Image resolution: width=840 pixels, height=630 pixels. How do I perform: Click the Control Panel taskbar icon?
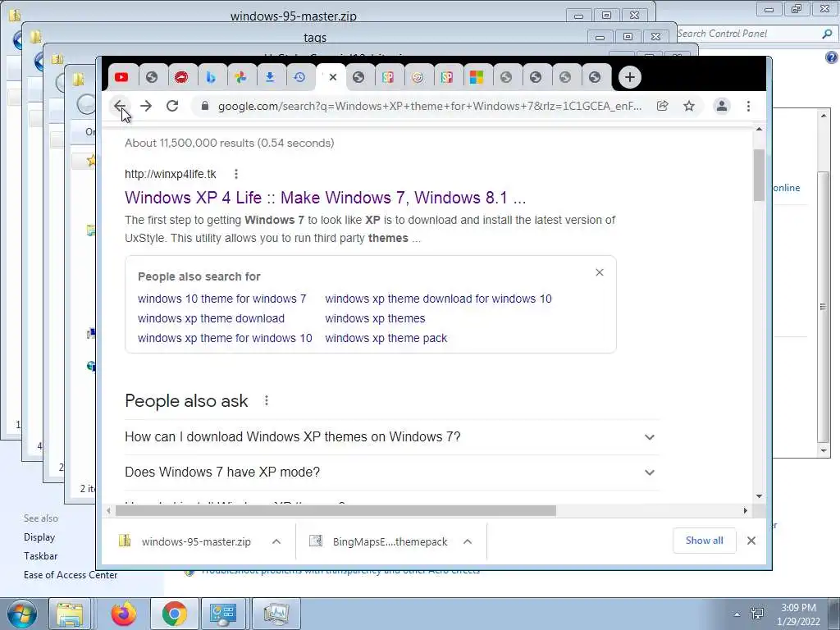point(223,614)
